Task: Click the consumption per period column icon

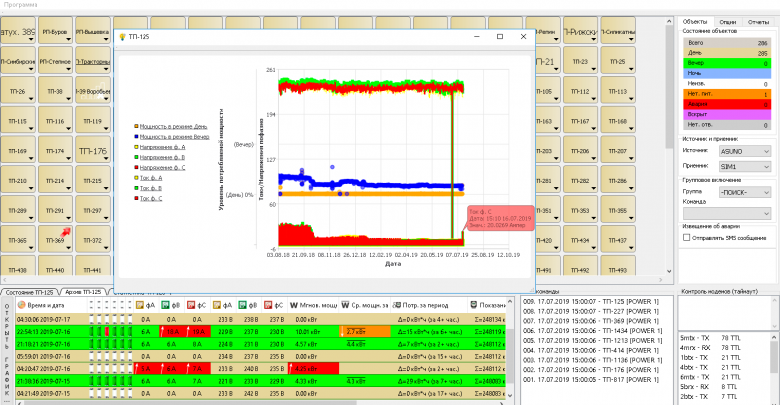Action: pos(397,304)
